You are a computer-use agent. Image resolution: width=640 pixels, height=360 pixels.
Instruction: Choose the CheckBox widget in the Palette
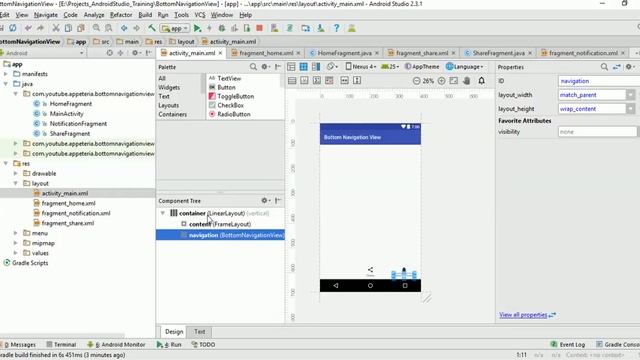tap(227, 105)
